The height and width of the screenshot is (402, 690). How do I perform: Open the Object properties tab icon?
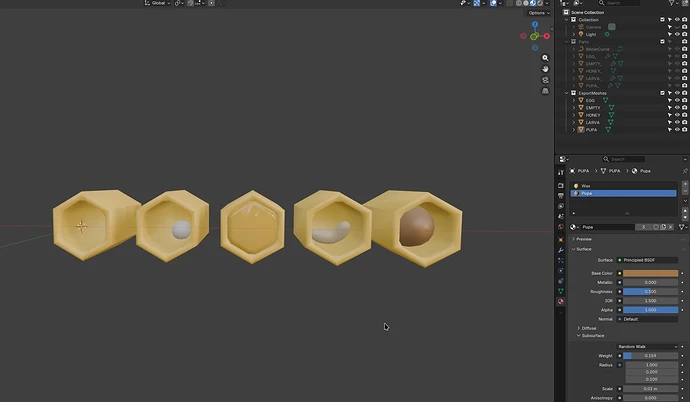point(561,240)
